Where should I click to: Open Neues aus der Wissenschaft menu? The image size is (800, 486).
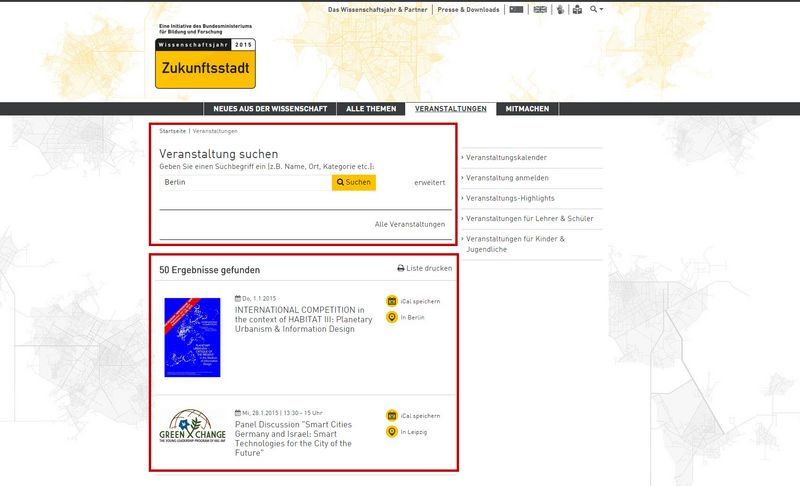[x=270, y=108]
